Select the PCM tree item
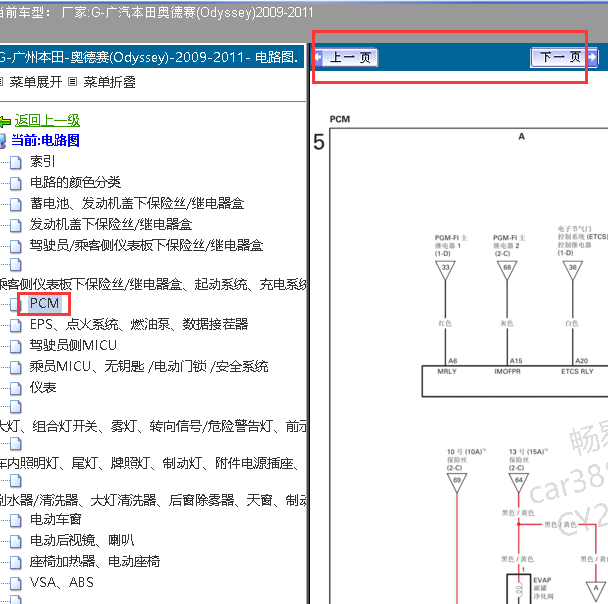The width and height of the screenshot is (608, 604). (x=44, y=304)
